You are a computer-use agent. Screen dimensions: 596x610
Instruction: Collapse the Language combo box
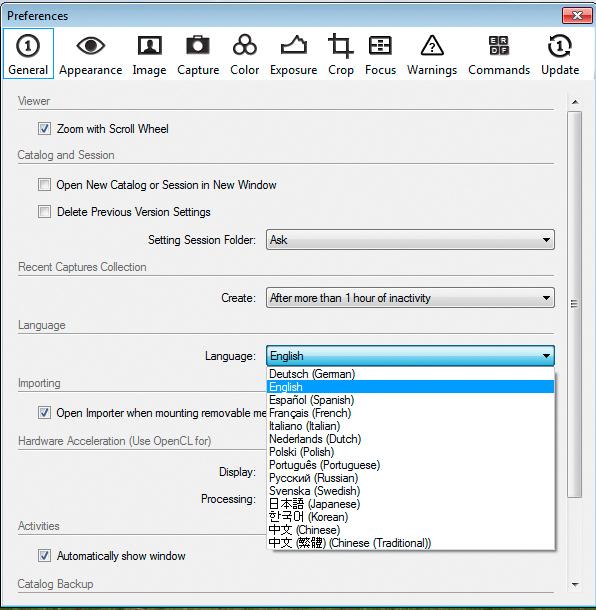tap(410, 356)
